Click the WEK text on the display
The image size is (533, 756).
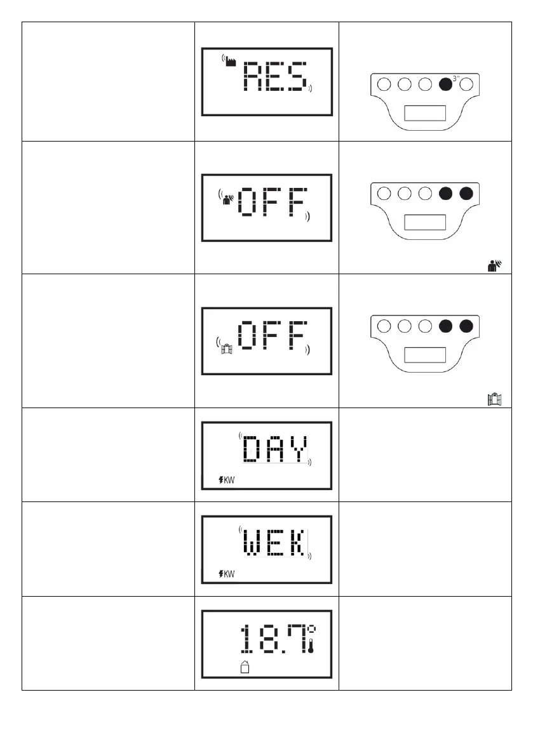pos(276,541)
